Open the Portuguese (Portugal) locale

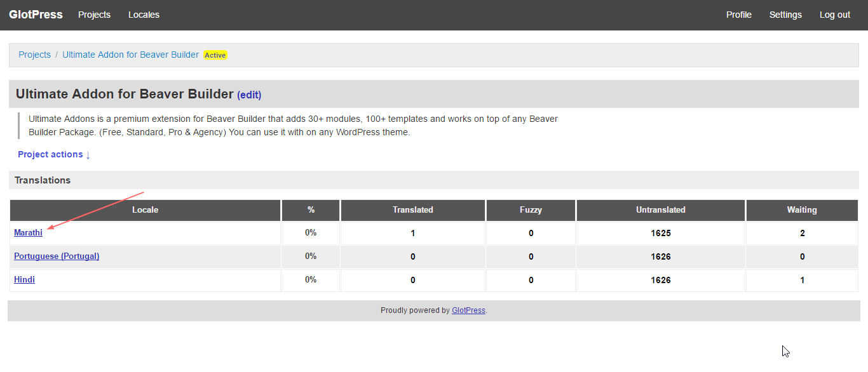(57, 256)
